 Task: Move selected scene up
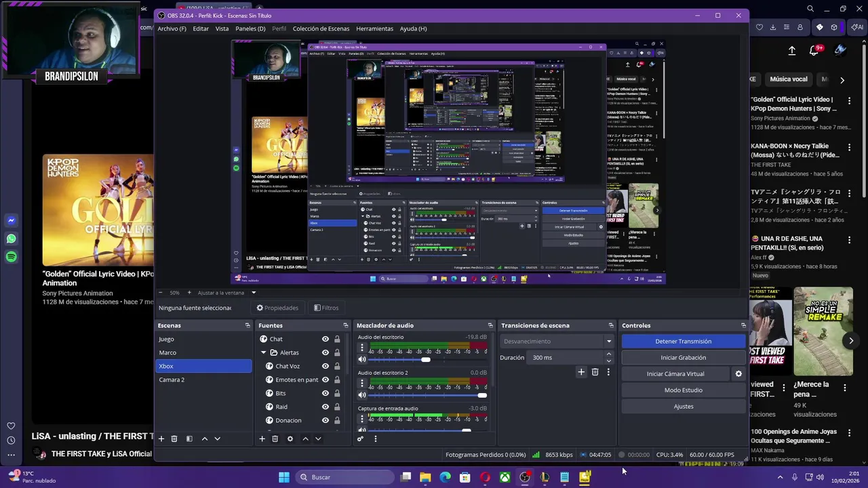tap(205, 439)
